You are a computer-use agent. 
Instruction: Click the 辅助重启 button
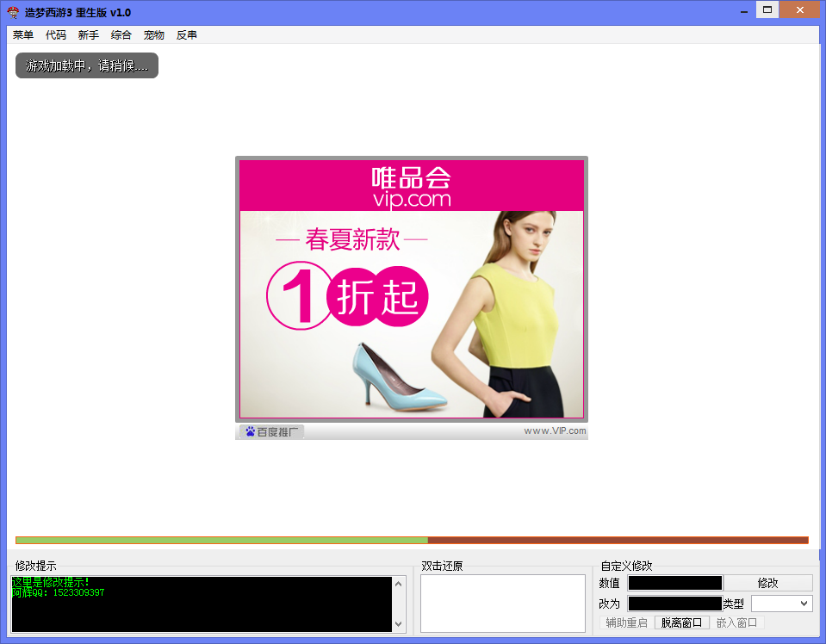[x=626, y=623]
